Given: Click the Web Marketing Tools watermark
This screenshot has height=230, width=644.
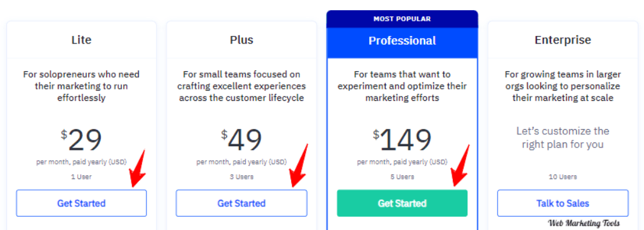Looking at the screenshot, I should 584,223.
